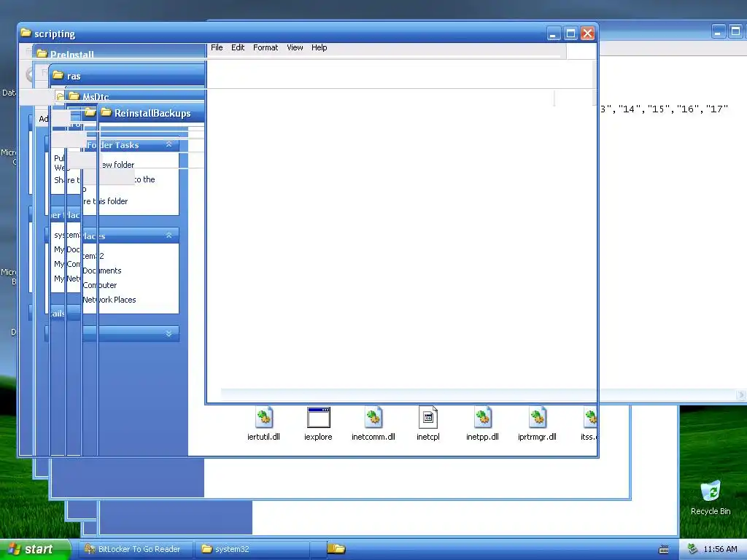Click the ReinstallBackups window folder icon

coord(106,112)
